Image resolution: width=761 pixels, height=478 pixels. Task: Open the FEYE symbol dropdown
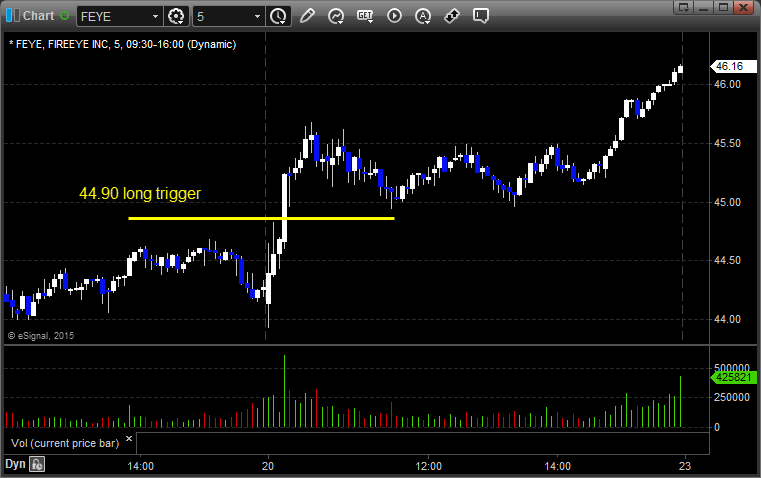(x=155, y=16)
